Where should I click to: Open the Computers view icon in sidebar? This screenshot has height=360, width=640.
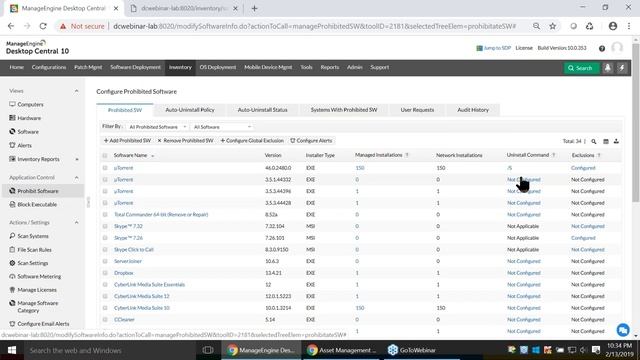point(12,104)
